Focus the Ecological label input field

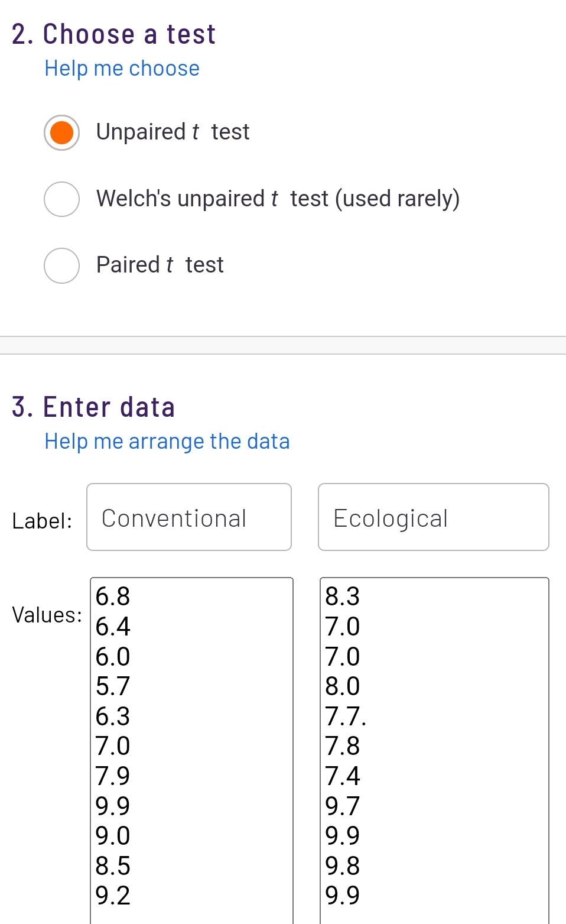click(x=434, y=517)
